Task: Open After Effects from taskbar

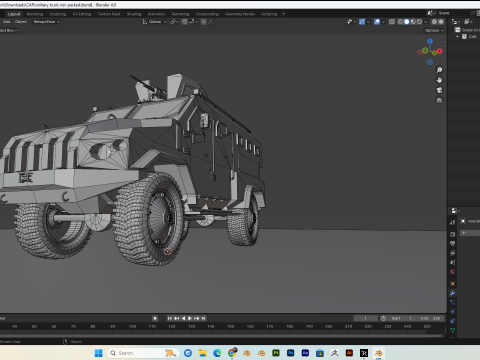Action: click(x=305, y=353)
